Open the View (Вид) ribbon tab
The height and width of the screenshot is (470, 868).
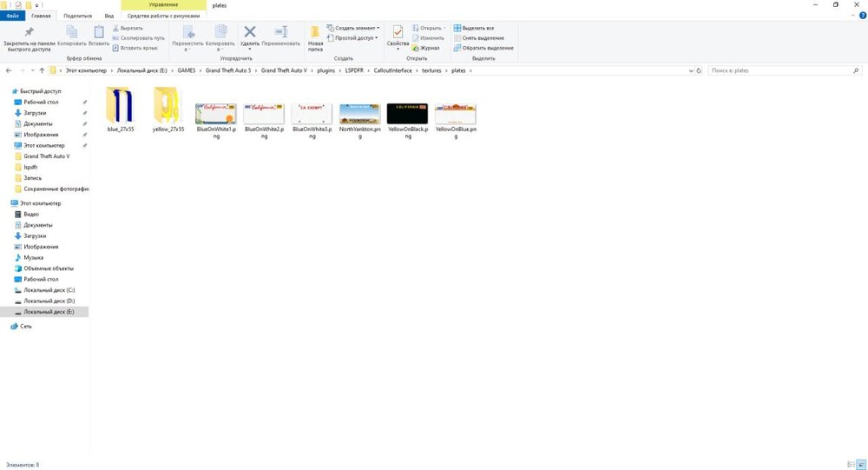pos(109,16)
